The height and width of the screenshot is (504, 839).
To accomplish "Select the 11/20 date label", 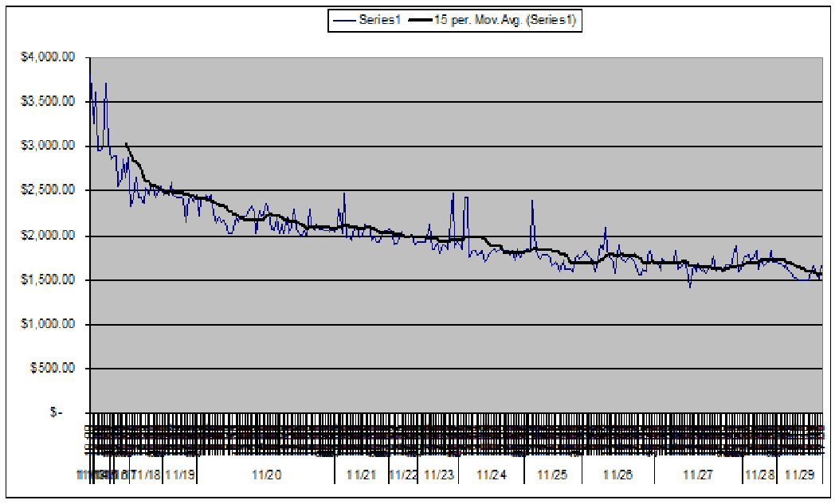I will coord(266,475).
